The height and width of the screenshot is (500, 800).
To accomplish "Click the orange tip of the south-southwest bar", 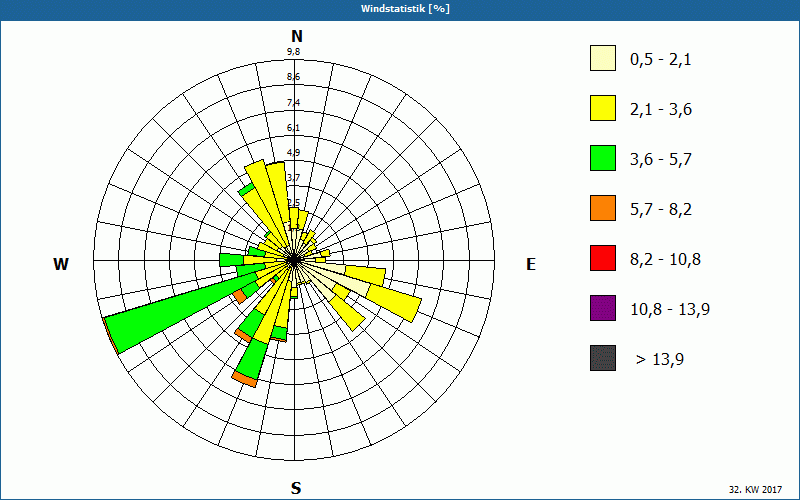I will pyautogui.click(x=244, y=380).
